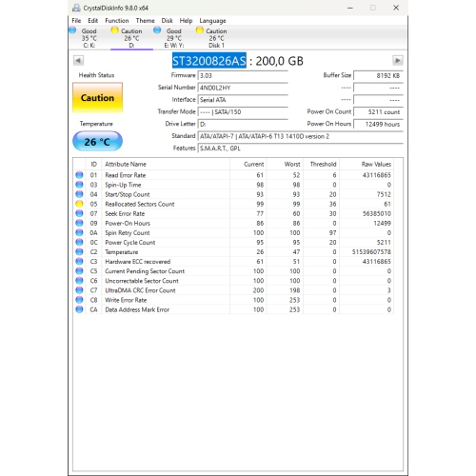
Task: Click raw value 56385010 in Seek Error row
Action: pyautogui.click(x=377, y=213)
